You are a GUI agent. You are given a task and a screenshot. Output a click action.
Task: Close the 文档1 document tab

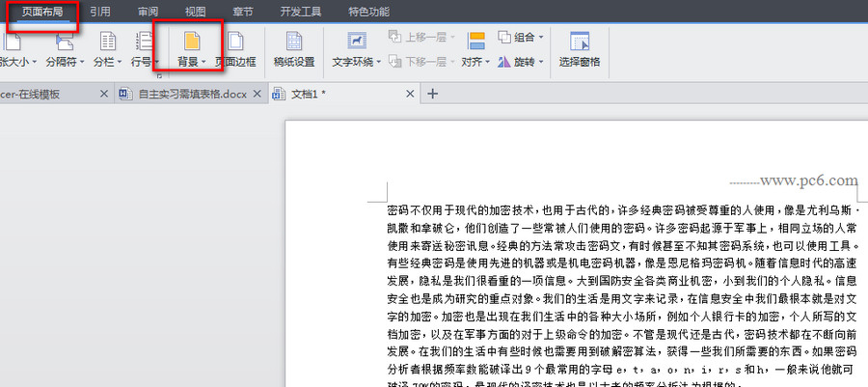tap(411, 94)
